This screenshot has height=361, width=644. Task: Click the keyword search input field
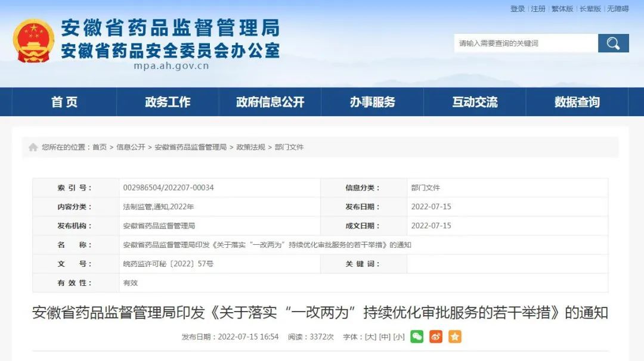pos(525,43)
